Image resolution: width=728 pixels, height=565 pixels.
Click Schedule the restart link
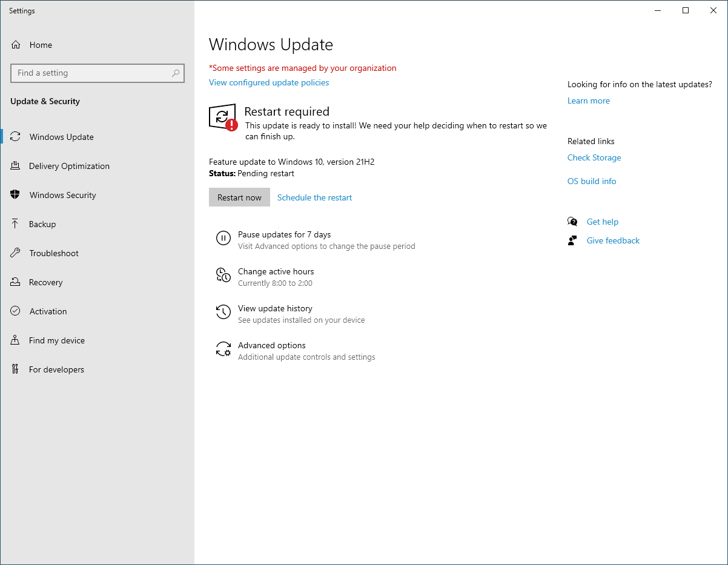click(x=314, y=197)
